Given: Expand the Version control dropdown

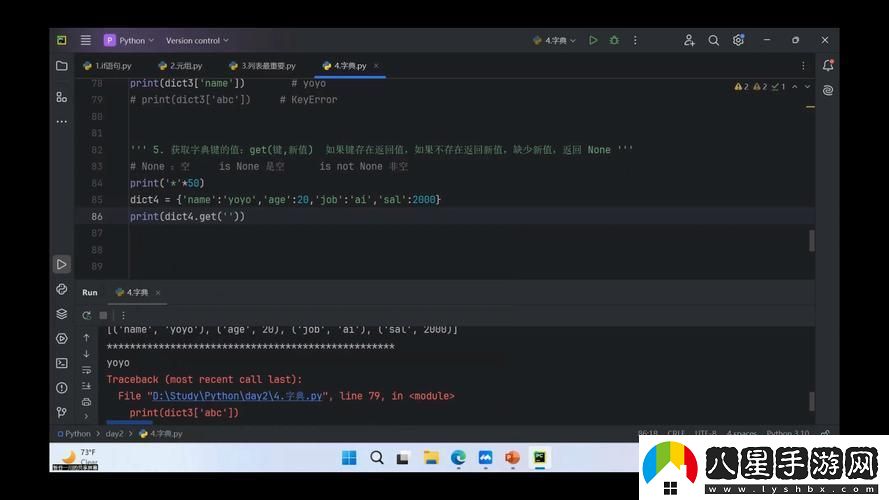Looking at the screenshot, I should 197,40.
